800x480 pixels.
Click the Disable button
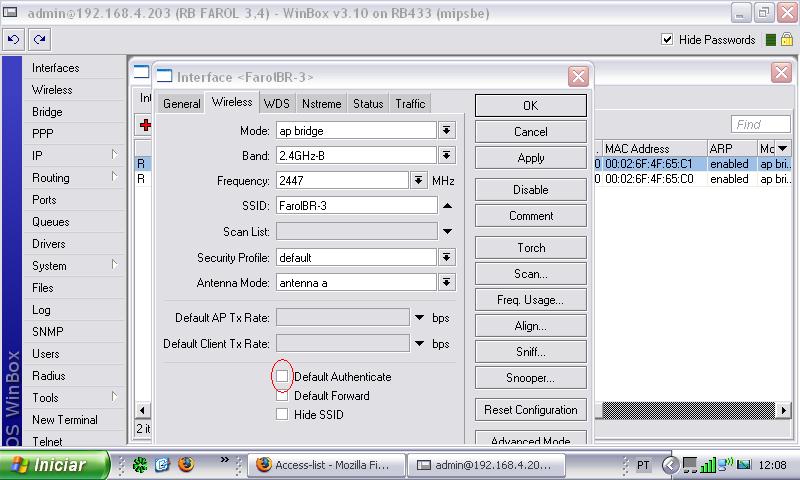531,190
